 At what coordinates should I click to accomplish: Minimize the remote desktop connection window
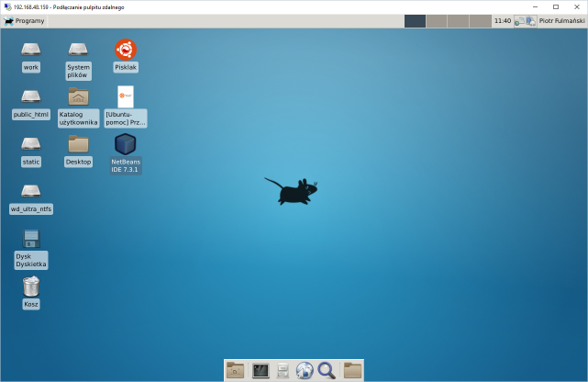point(535,7)
